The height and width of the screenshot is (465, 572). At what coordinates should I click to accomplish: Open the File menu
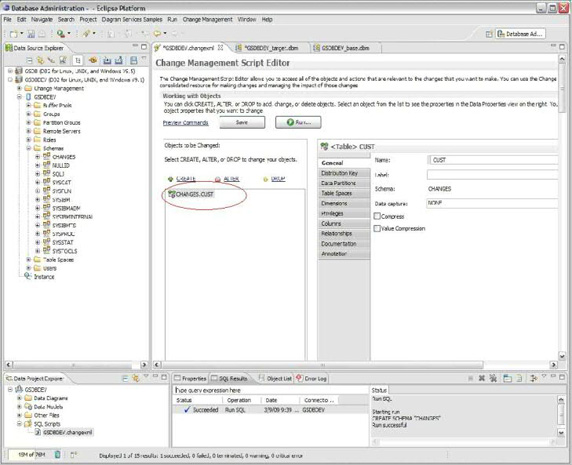8,19
